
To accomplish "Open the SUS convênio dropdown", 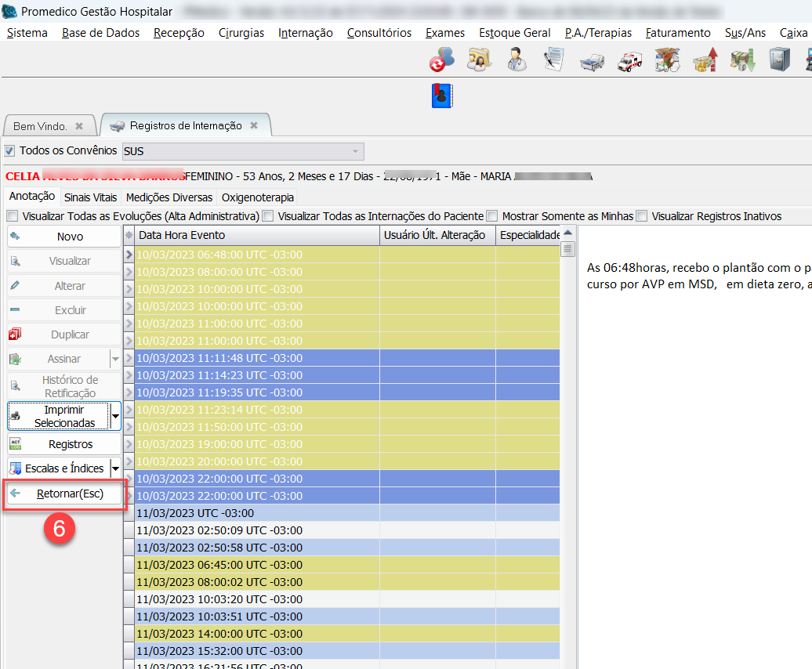I will (x=355, y=151).
